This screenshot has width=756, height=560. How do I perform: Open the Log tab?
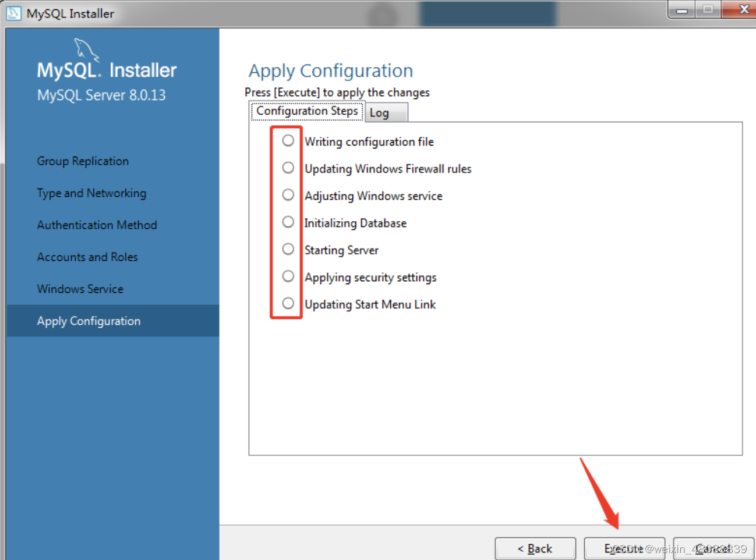tap(386, 112)
